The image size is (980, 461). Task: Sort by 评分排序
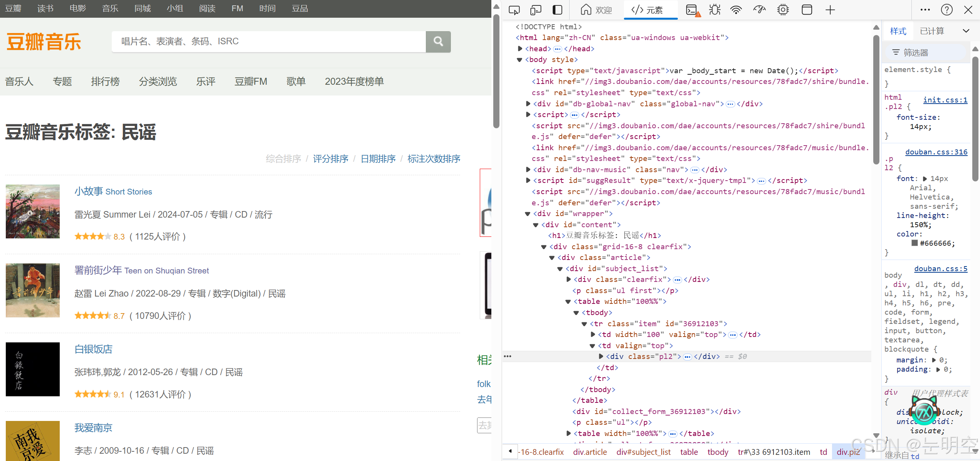click(331, 159)
